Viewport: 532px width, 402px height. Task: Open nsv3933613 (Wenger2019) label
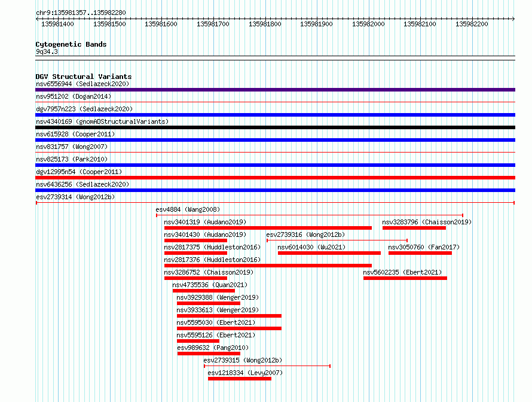click(218, 310)
